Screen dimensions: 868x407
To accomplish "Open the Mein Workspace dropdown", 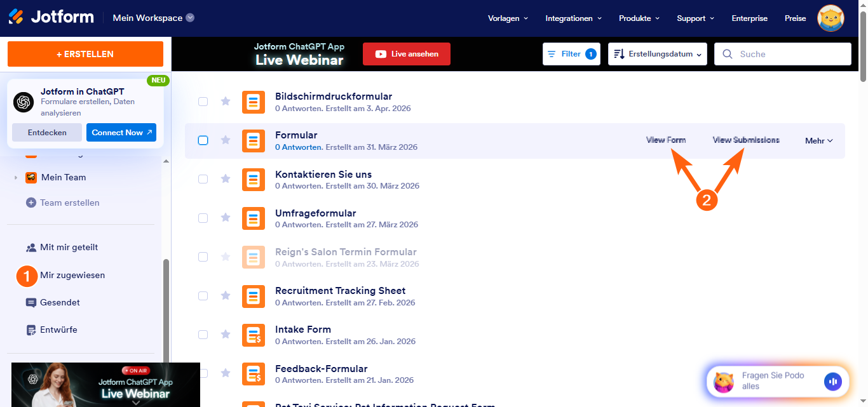I will (x=154, y=18).
